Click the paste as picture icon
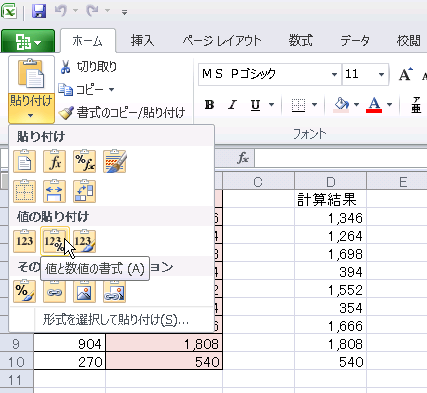 (x=84, y=291)
